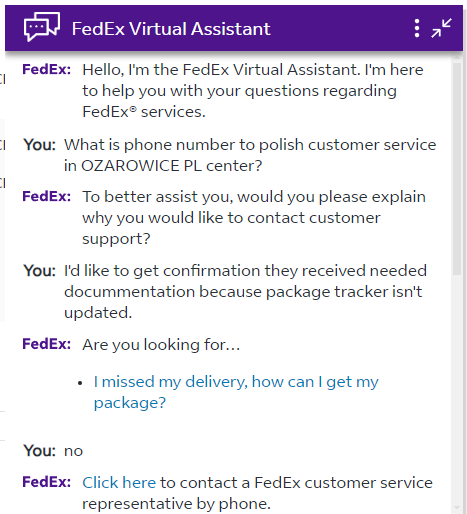Click the 'To better assist you' reply
Screen dimensions: 467x514
tap(254, 218)
